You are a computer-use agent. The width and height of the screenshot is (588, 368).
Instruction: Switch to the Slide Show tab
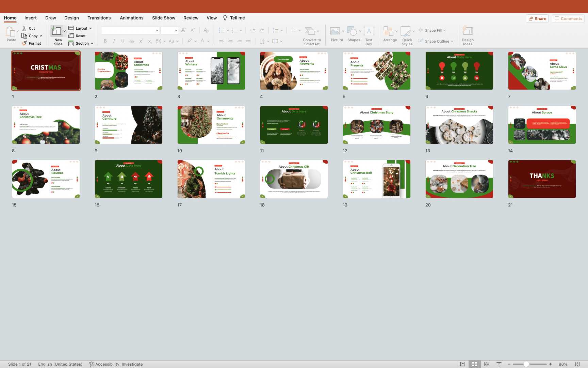pos(164,18)
